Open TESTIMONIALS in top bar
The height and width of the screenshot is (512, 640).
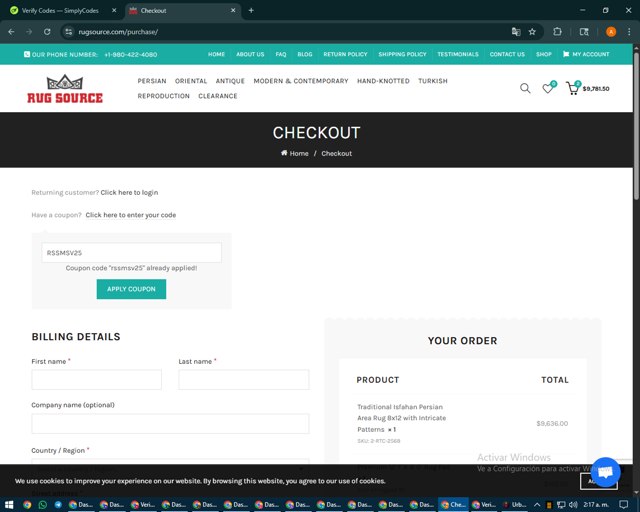coord(458,54)
